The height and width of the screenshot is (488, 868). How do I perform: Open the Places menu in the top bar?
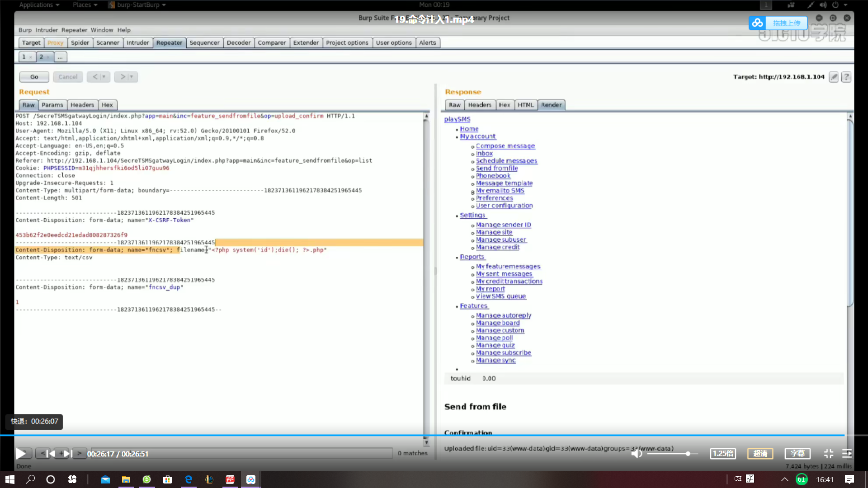coord(85,5)
